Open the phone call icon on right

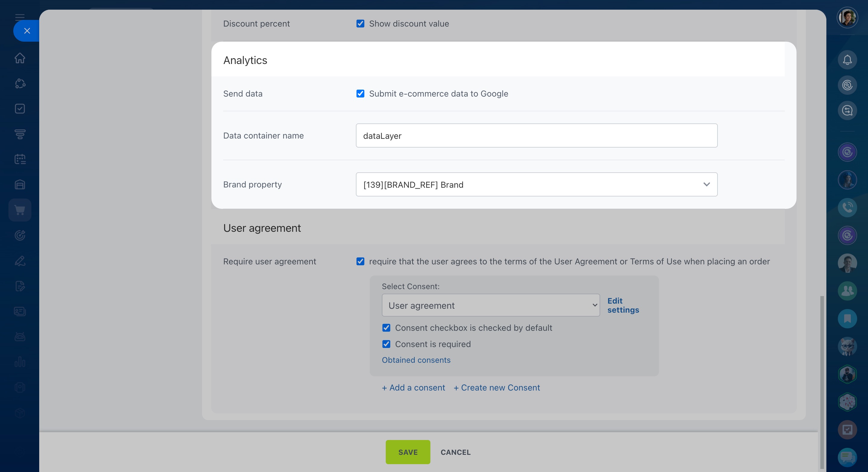[x=847, y=207]
